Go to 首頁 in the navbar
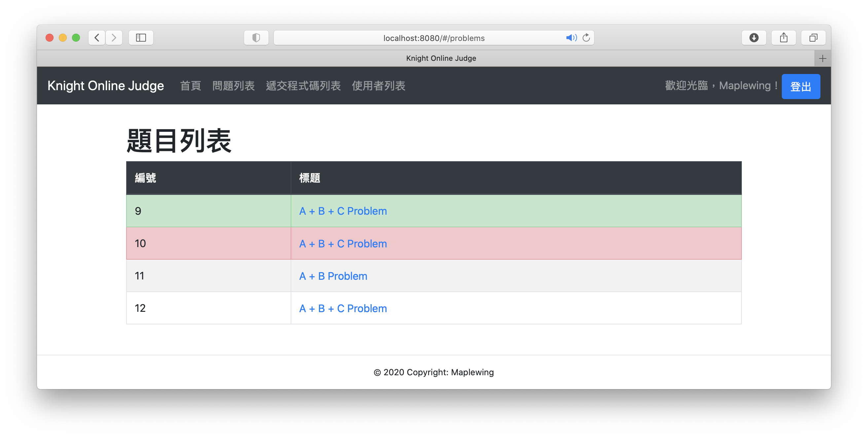This screenshot has height=438, width=868. tap(190, 86)
